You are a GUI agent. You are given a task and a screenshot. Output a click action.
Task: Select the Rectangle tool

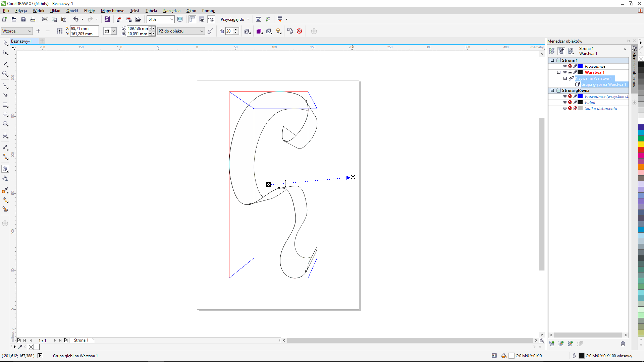pyautogui.click(x=5, y=105)
